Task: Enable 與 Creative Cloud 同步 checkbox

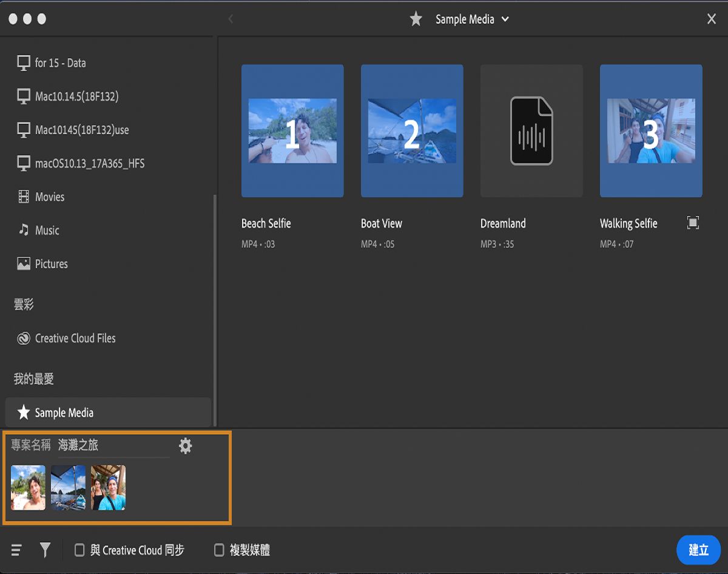Action: click(79, 550)
